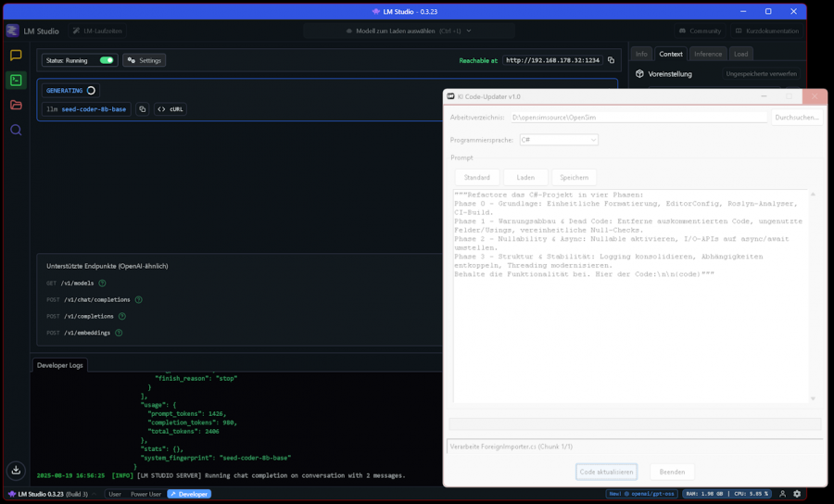Open the Chat section in the sidebar
Screen dimensions: 834x504
point(16,56)
